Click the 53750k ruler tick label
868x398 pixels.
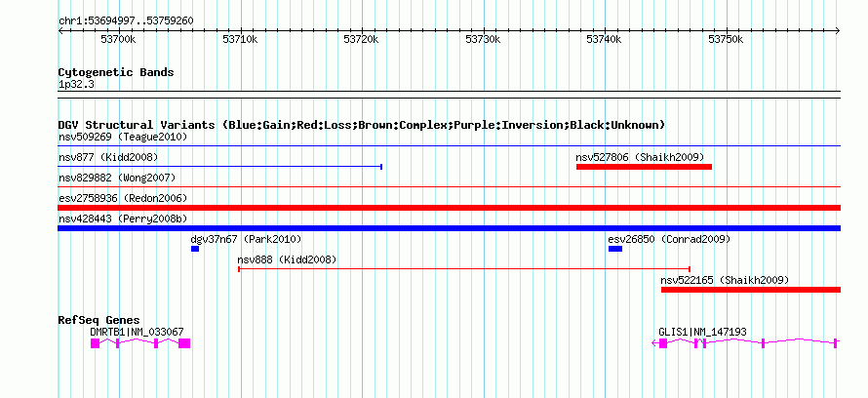[x=726, y=40]
